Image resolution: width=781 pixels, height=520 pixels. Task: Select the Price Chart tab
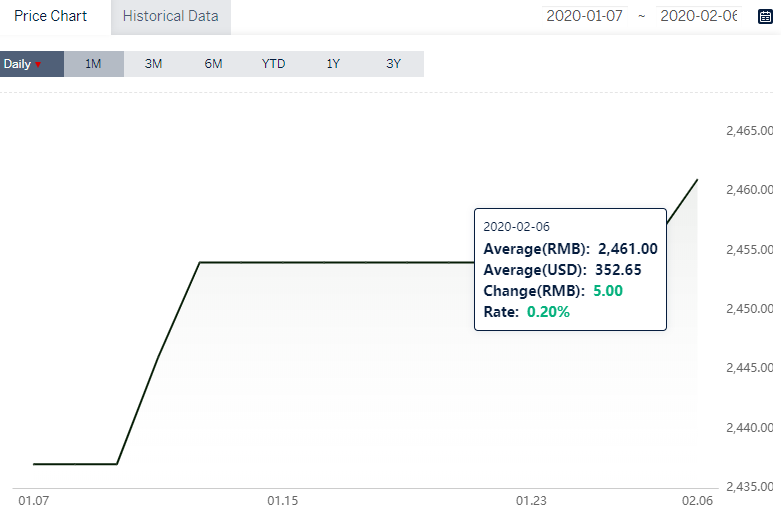click(50, 16)
